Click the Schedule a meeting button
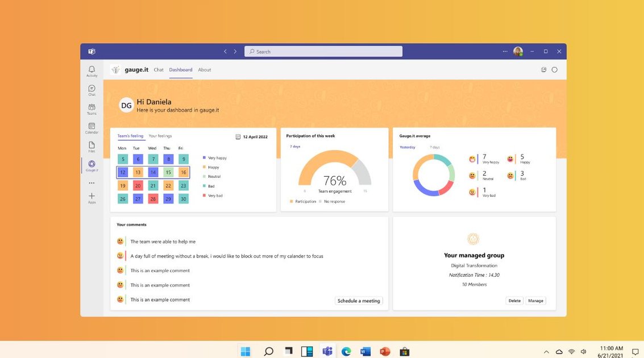Image resolution: width=644 pixels, height=358 pixels. click(x=359, y=301)
